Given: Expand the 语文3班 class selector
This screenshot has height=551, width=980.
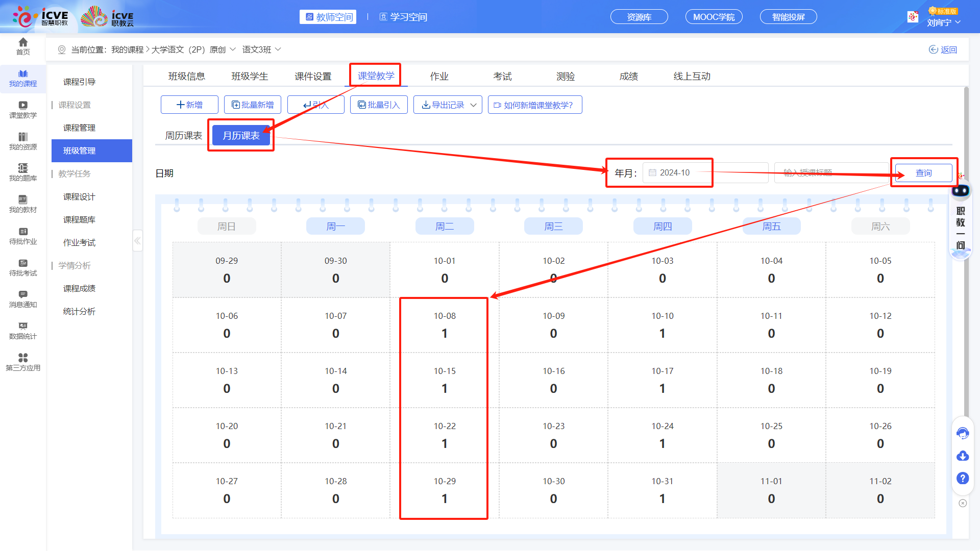Looking at the screenshot, I should 277,49.
